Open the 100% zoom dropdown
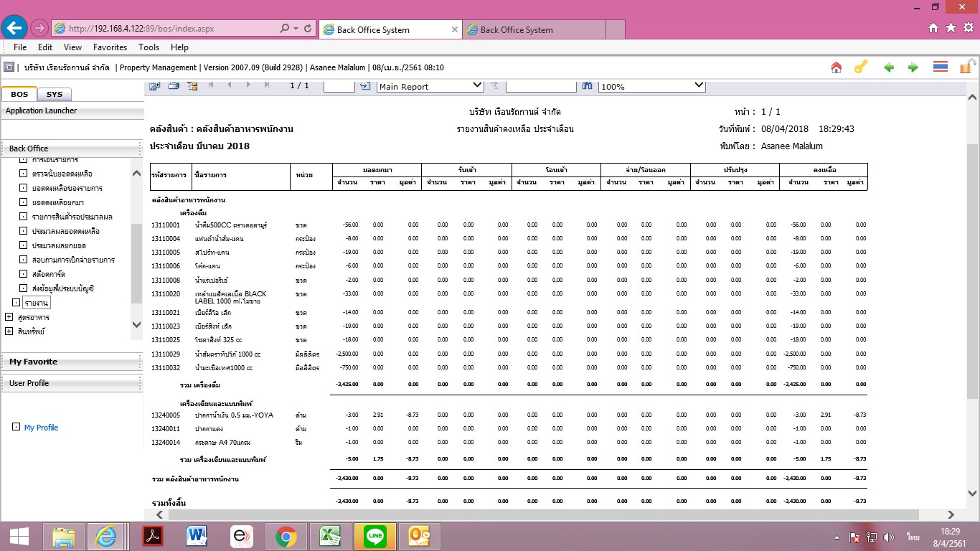The height and width of the screenshot is (551, 980). tap(651, 86)
